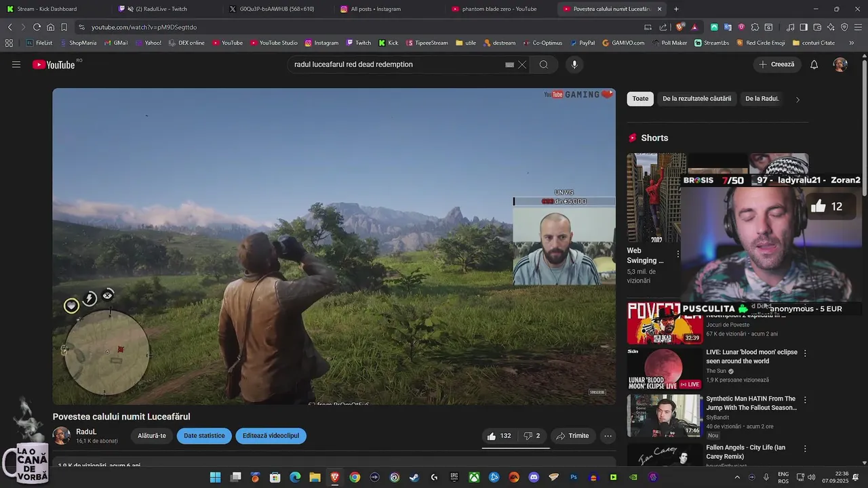This screenshot has height=488, width=868.
Task: Open the on-screen keyboard icon in search
Action: click(x=509, y=65)
